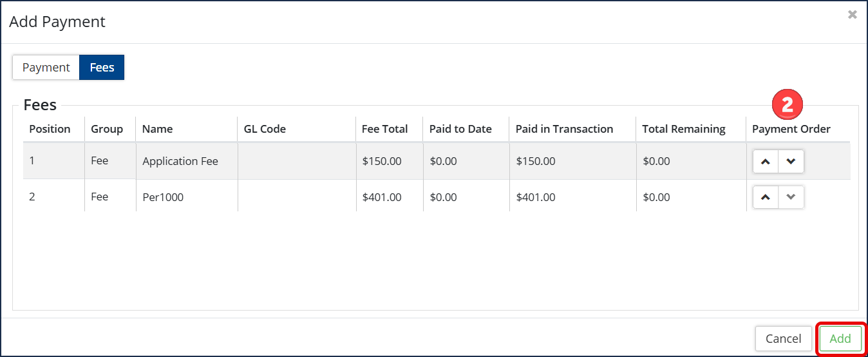Screen dimensions: 868x357
Task: Click the GL Code column header
Action: click(x=265, y=129)
